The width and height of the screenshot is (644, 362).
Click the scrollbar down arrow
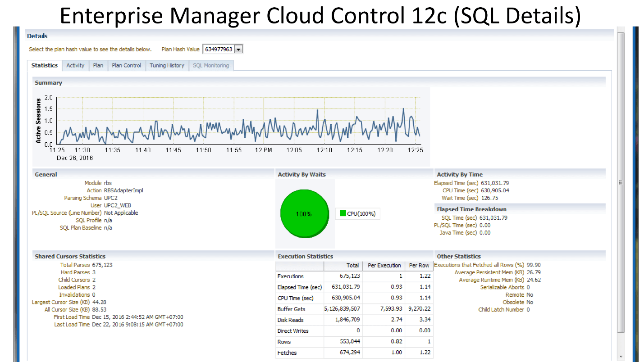621,357
